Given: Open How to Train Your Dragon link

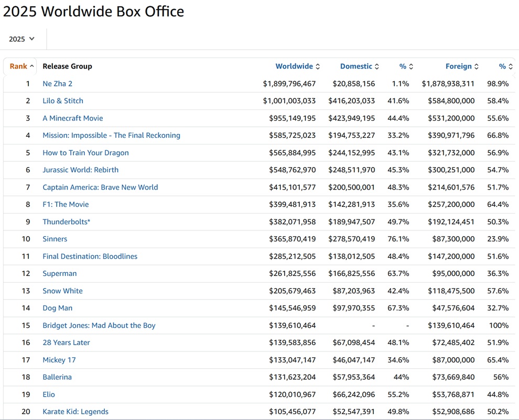Looking at the screenshot, I should tap(85, 153).
